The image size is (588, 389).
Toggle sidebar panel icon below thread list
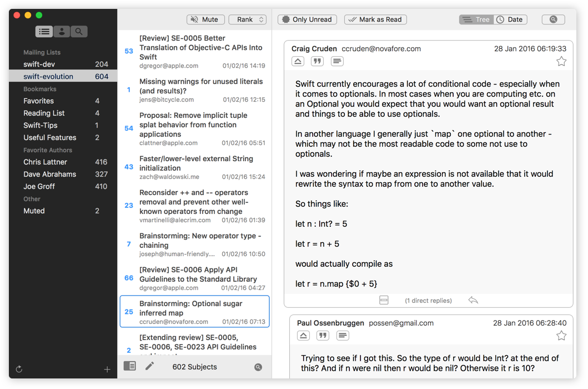pos(130,366)
